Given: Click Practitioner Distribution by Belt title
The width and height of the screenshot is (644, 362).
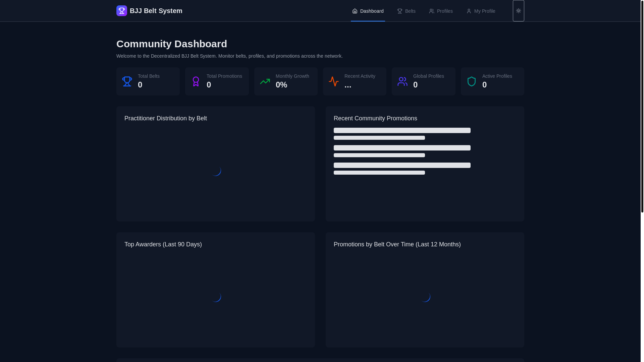Looking at the screenshot, I should coord(166,118).
